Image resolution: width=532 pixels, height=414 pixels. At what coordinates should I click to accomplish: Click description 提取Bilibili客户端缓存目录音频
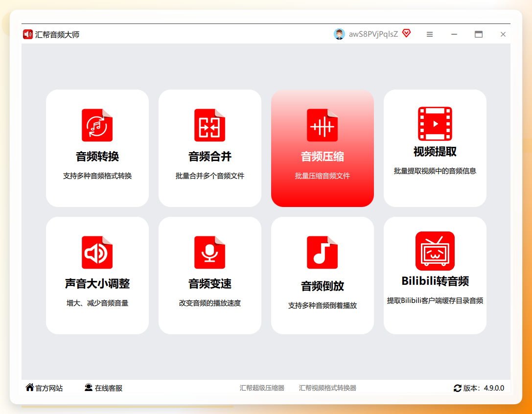coord(435,300)
